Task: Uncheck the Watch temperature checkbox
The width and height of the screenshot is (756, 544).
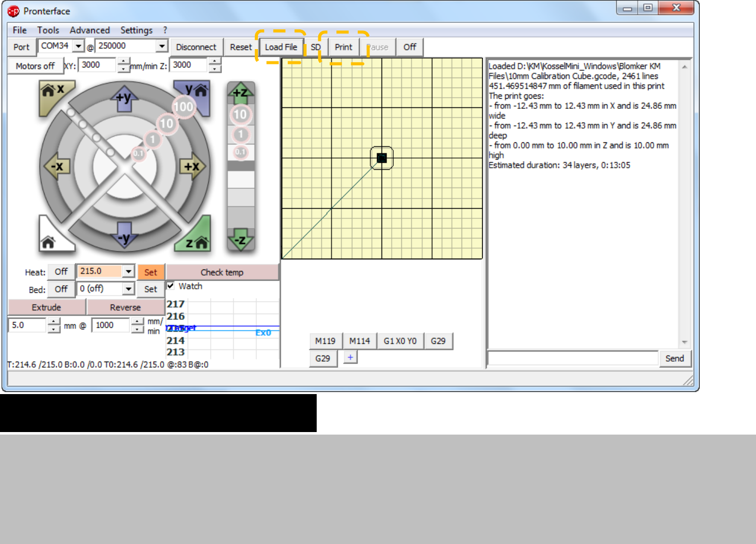Action: pos(171,286)
